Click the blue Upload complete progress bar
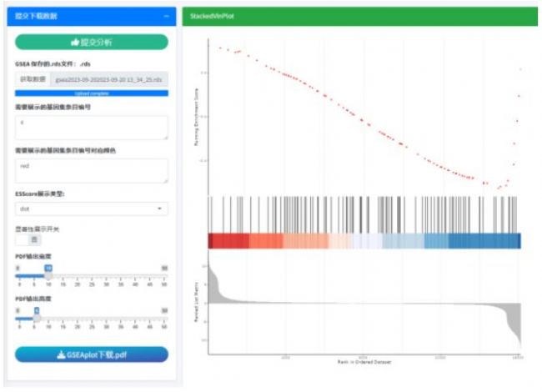The image size is (542, 392). coord(91,93)
